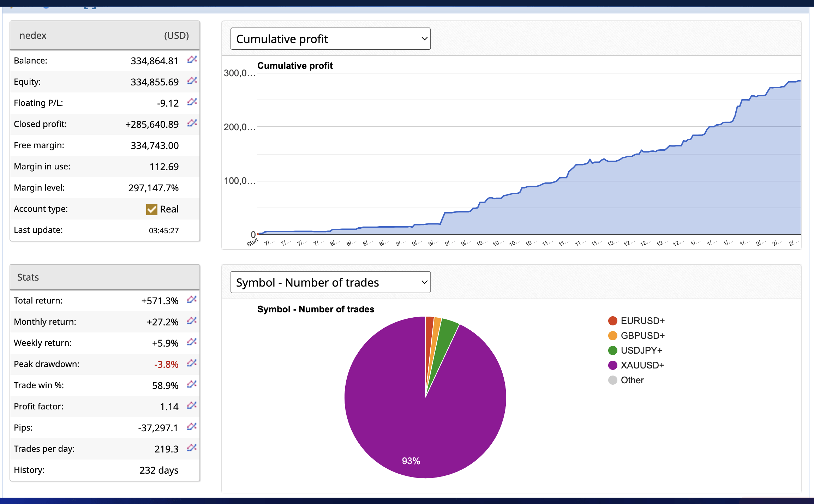This screenshot has height=504, width=814.
Task: Open the Profit factor chart icon
Action: (x=192, y=405)
